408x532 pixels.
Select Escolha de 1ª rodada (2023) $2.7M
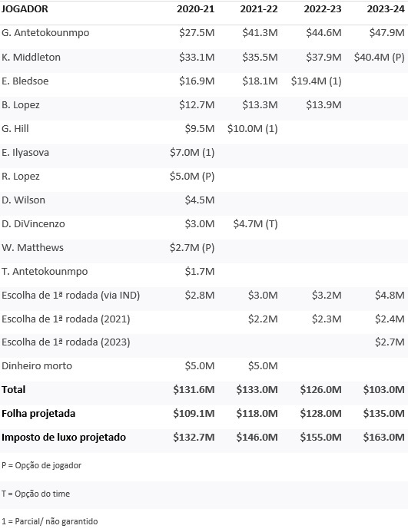tap(390, 342)
